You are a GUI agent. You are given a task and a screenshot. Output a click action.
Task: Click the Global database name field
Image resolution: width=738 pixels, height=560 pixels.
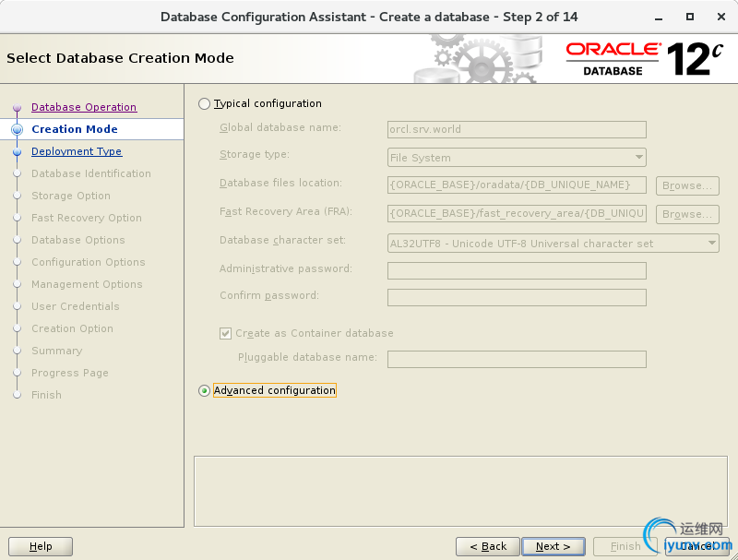click(517, 129)
